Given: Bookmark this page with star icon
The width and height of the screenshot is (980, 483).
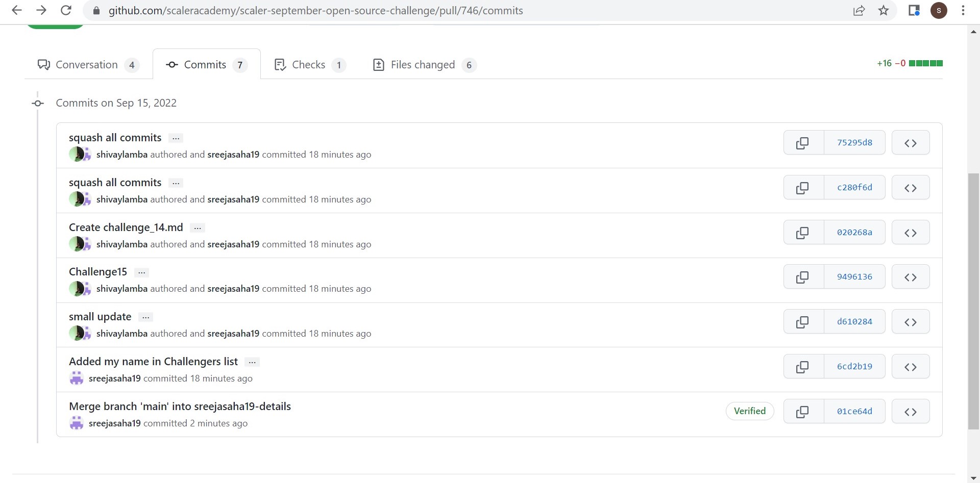Looking at the screenshot, I should tap(884, 10).
